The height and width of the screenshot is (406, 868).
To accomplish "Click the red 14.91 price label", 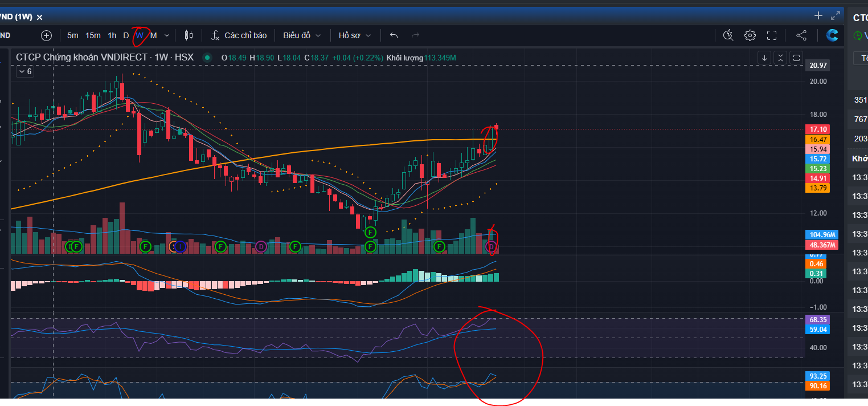I will 818,178.
